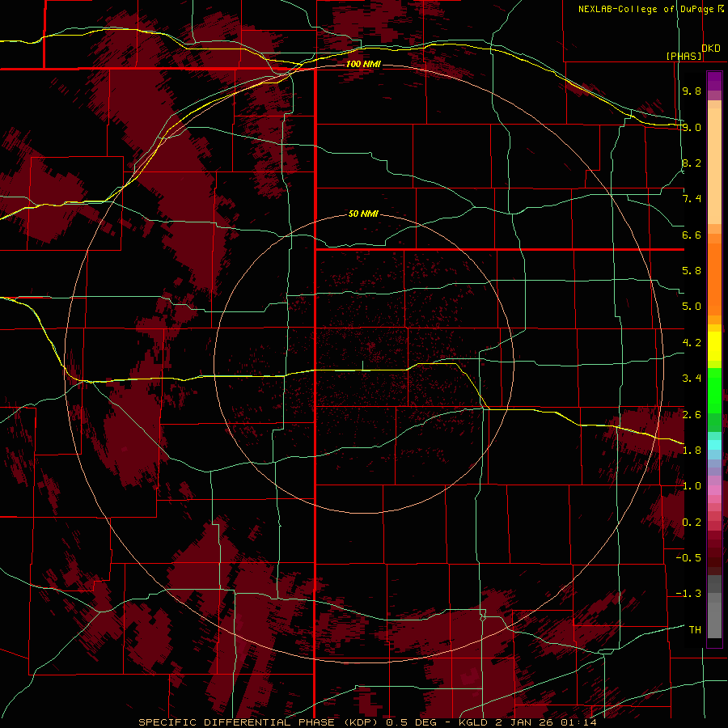
Task: Click the DKD label above the color scale
Action: (711, 49)
